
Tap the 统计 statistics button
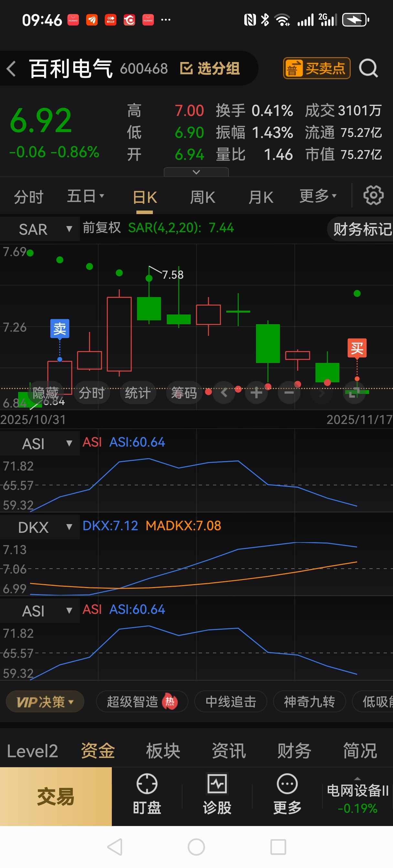(x=138, y=393)
